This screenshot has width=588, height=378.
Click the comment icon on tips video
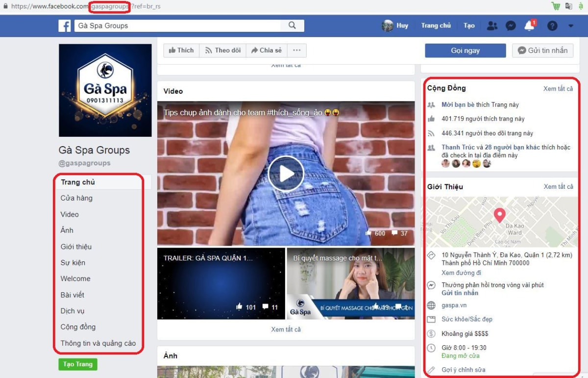tap(394, 233)
